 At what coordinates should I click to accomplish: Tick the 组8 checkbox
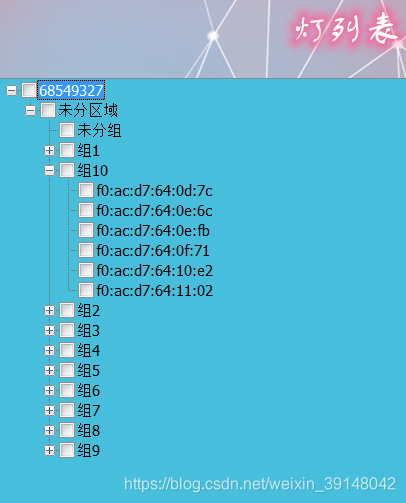pyautogui.click(x=67, y=430)
